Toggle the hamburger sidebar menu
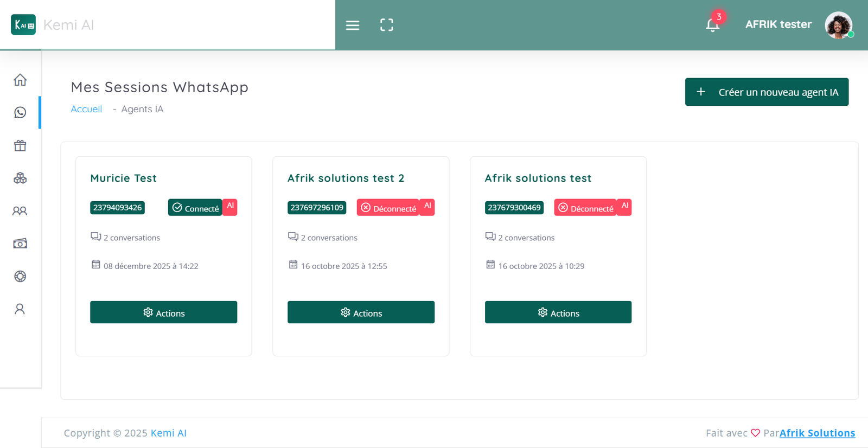Image resolution: width=868 pixels, height=448 pixels. pyautogui.click(x=353, y=25)
